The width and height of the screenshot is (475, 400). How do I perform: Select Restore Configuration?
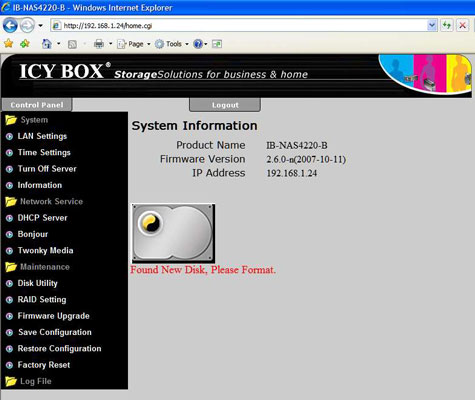pos(59,348)
